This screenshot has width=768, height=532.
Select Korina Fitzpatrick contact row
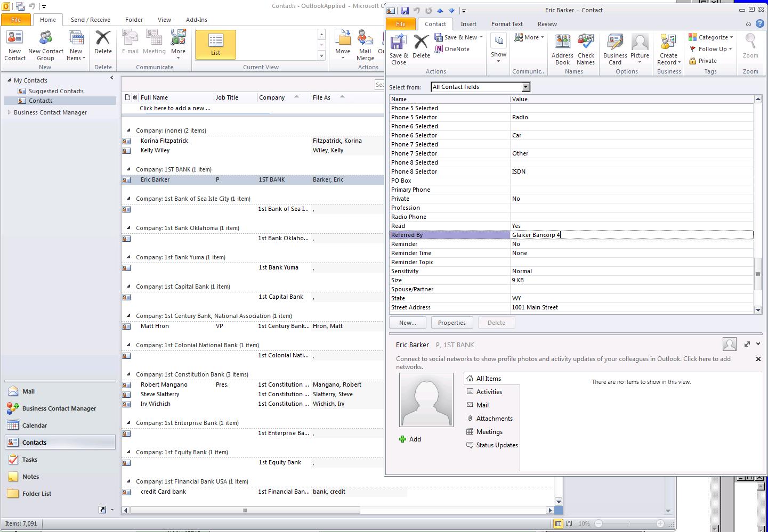pos(252,141)
